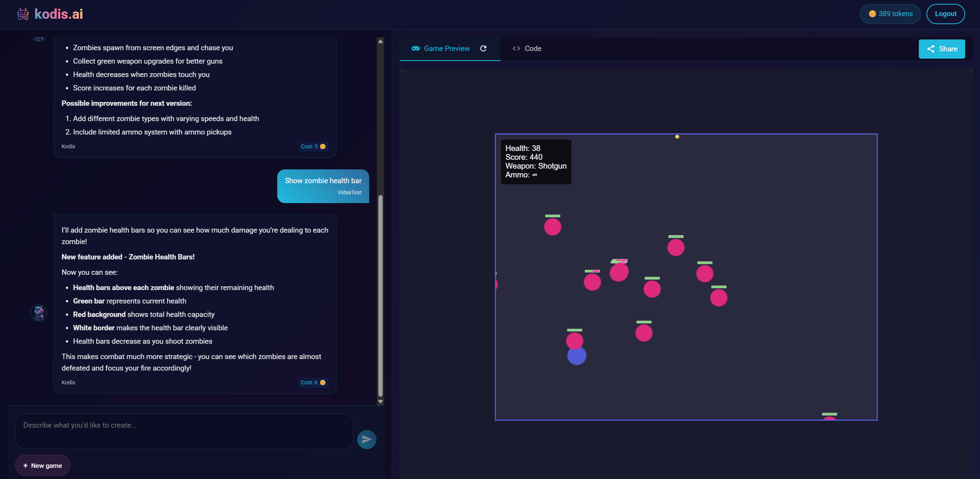980x479 pixels.
Task: Click the gamepad icon on Game Preview tab
Action: 416,48
